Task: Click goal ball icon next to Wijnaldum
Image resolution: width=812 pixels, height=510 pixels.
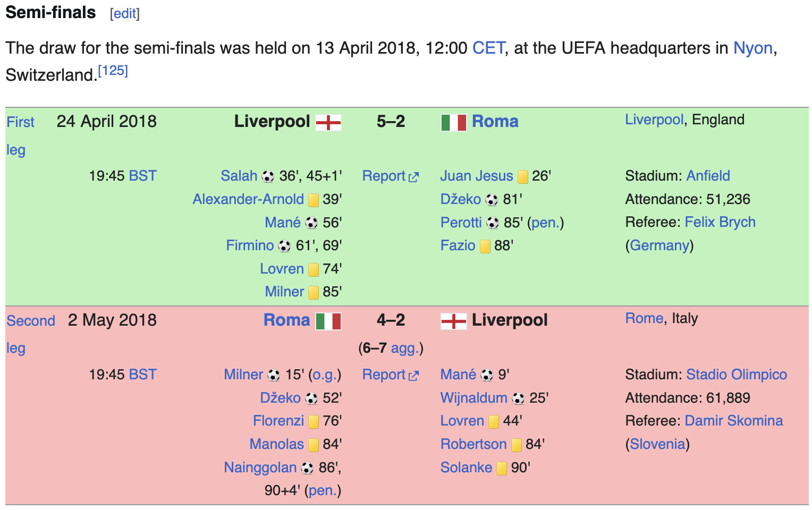Action: click(519, 398)
